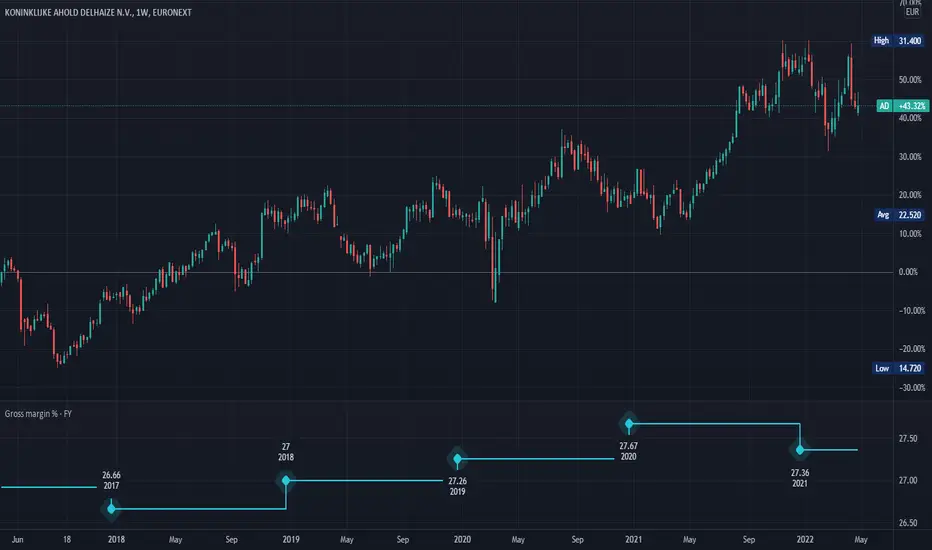Click the 10.00% price axis label
This screenshot has height=550, width=932.
click(x=910, y=234)
